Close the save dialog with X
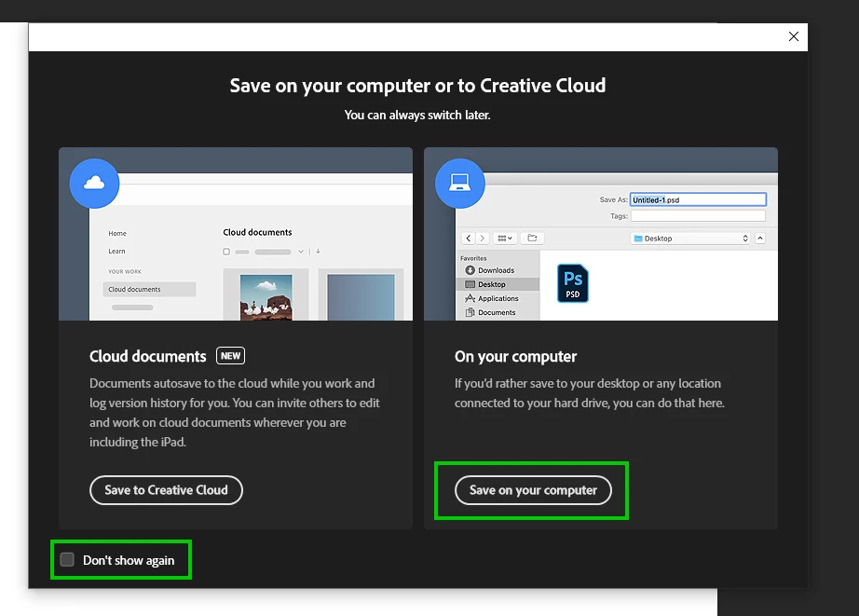Image resolution: width=859 pixels, height=616 pixels. pos(793,36)
